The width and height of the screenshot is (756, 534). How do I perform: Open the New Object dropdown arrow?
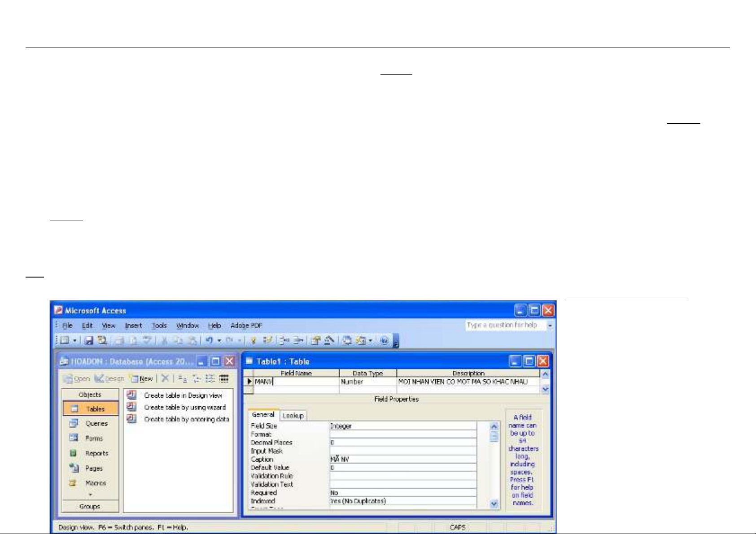point(370,341)
